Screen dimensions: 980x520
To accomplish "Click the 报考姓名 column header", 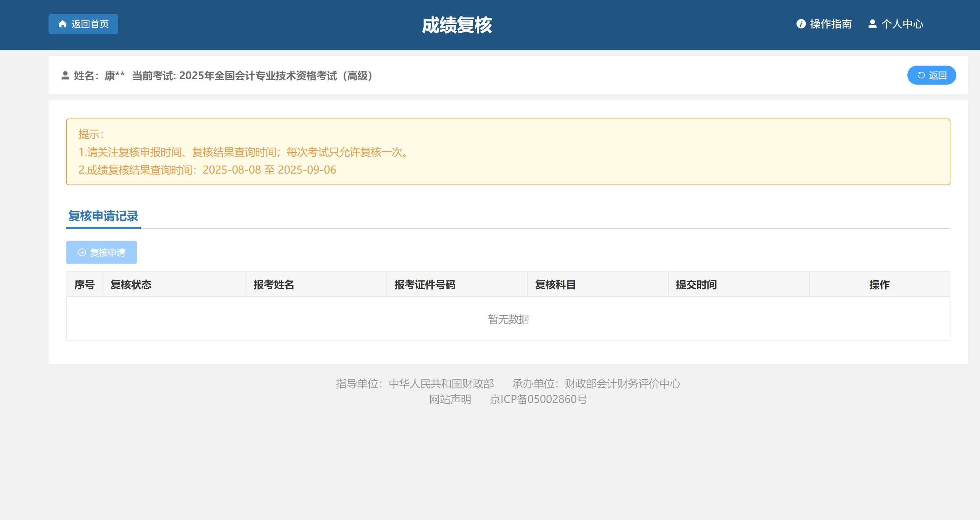I will (x=316, y=284).
